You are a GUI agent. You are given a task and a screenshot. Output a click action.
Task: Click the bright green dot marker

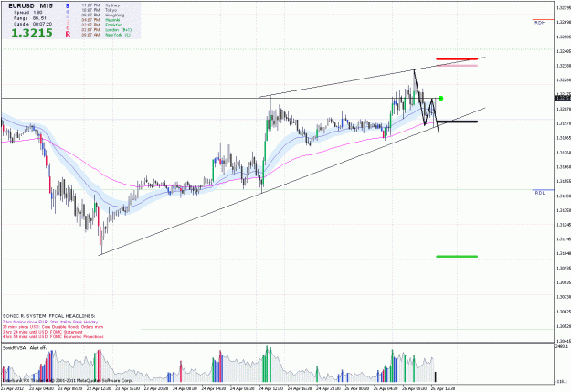[440, 99]
